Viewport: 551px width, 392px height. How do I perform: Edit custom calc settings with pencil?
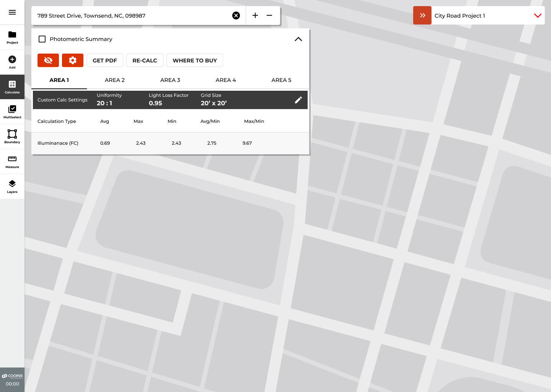(x=298, y=100)
